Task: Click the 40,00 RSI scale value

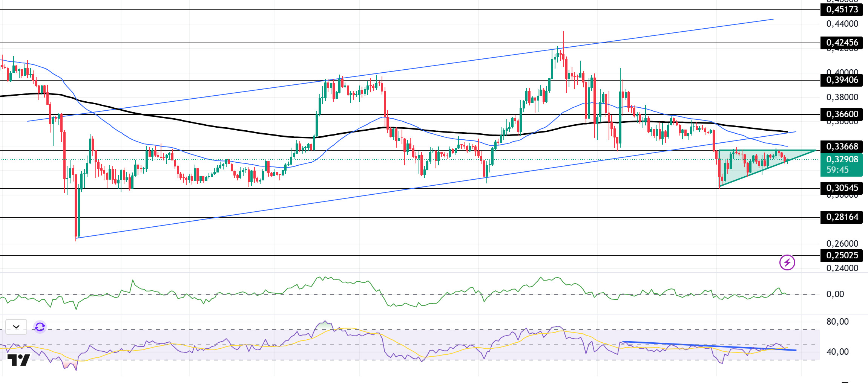Action: [x=837, y=352]
